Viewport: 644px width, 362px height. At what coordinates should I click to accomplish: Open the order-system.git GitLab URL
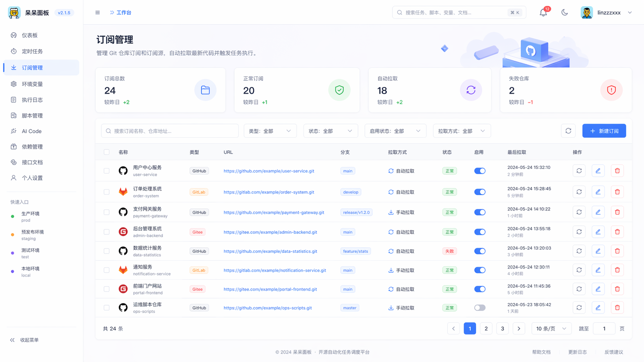point(269,192)
